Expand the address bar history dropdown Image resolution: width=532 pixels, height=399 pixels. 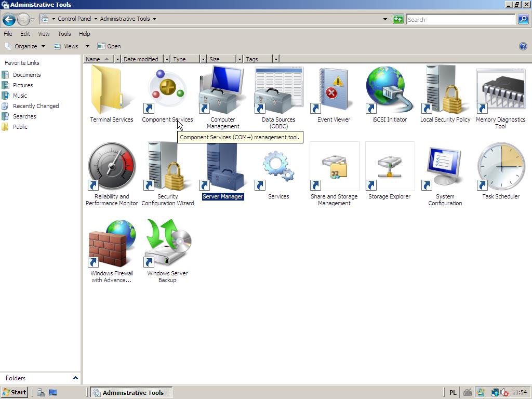point(385,19)
